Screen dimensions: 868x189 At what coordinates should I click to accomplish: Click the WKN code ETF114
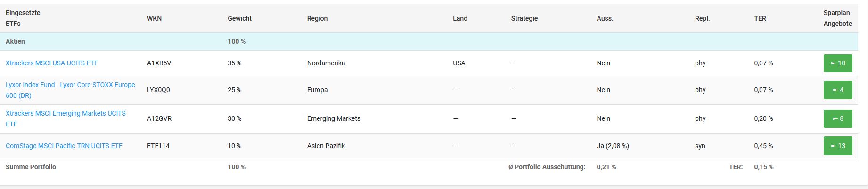[158, 146]
